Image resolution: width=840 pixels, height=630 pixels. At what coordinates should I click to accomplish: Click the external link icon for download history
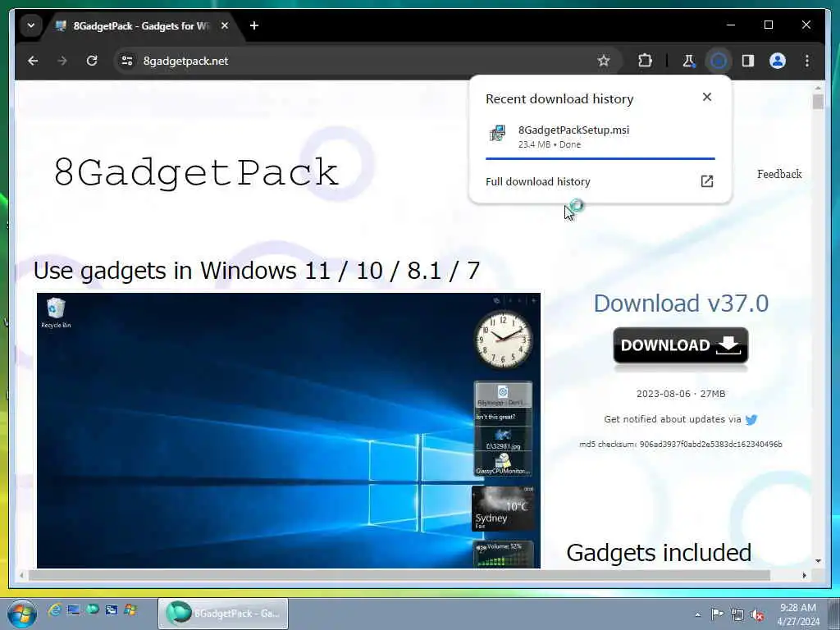coord(707,181)
